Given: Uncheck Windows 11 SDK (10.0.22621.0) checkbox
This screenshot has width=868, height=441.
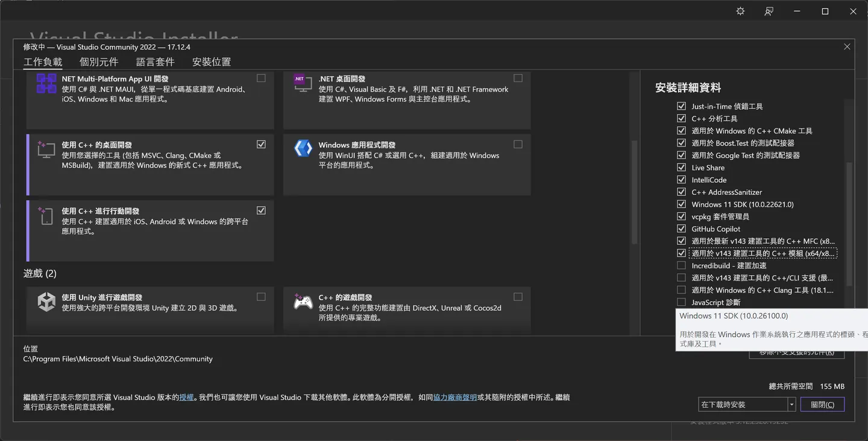Looking at the screenshot, I should [x=681, y=204].
